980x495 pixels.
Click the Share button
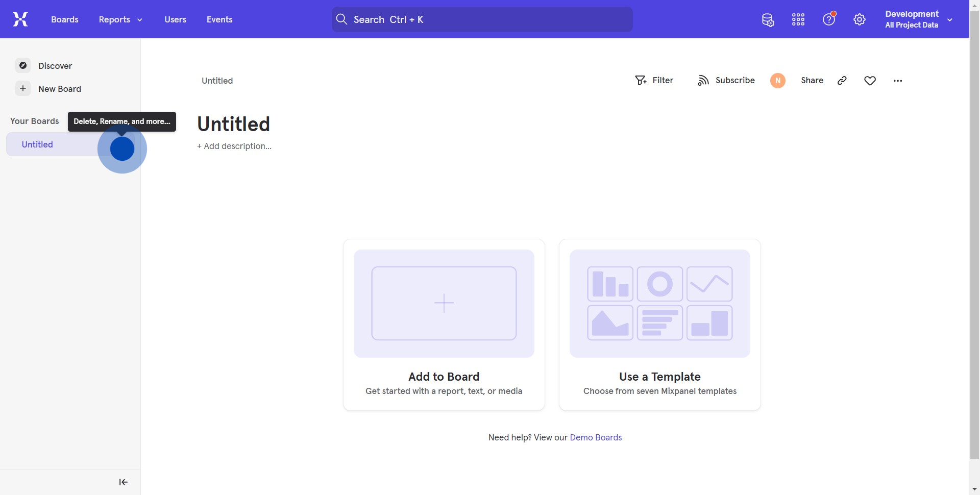coord(812,81)
